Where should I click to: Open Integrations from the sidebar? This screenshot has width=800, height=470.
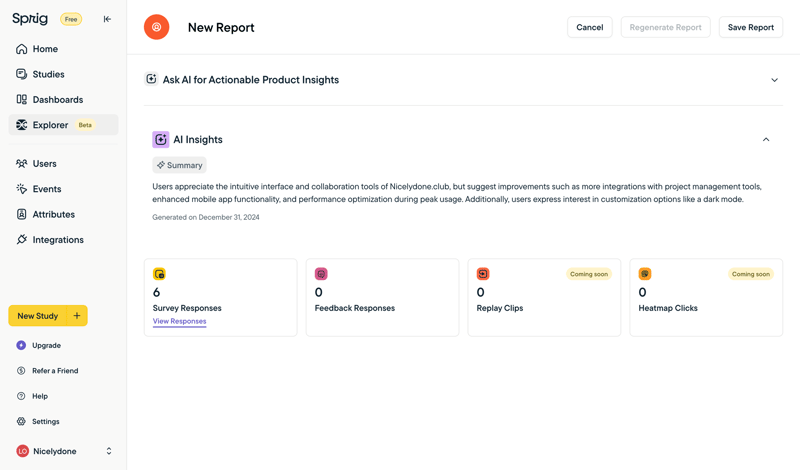click(63, 239)
